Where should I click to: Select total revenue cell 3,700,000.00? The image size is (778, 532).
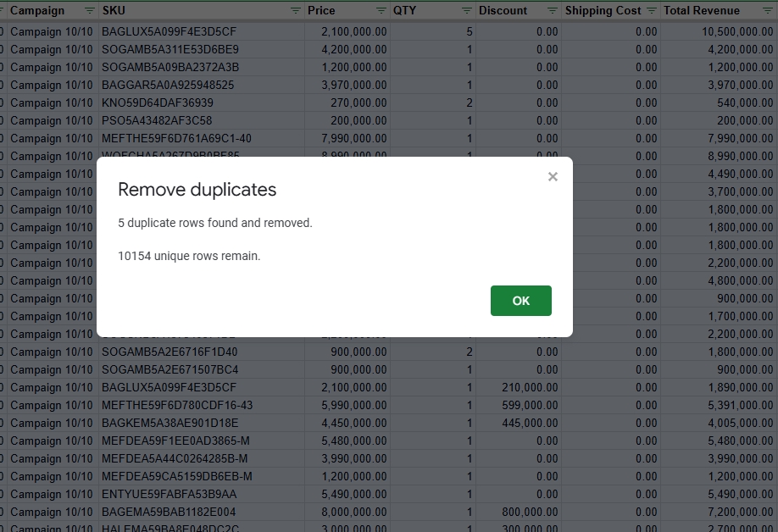pos(719,192)
